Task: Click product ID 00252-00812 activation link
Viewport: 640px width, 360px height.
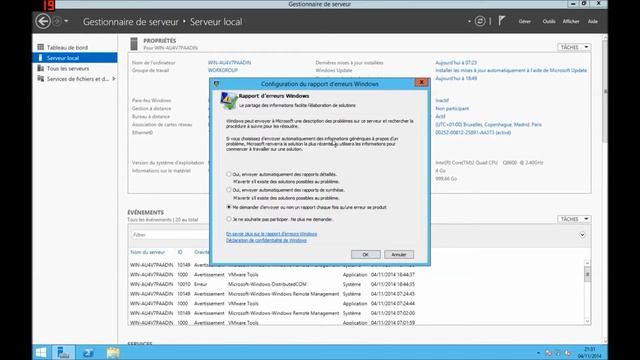Action: [473, 133]
